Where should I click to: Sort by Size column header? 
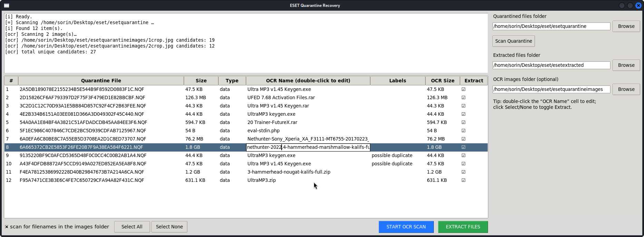click(x=201, y=81)
